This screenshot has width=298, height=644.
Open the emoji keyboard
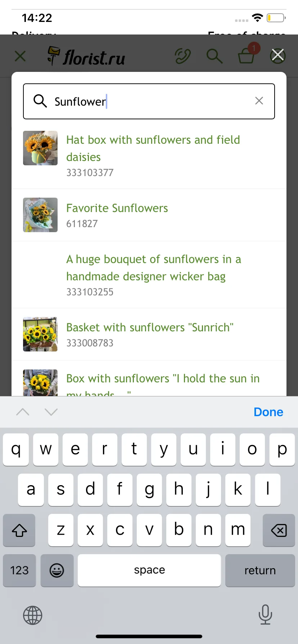click(57, 570)
